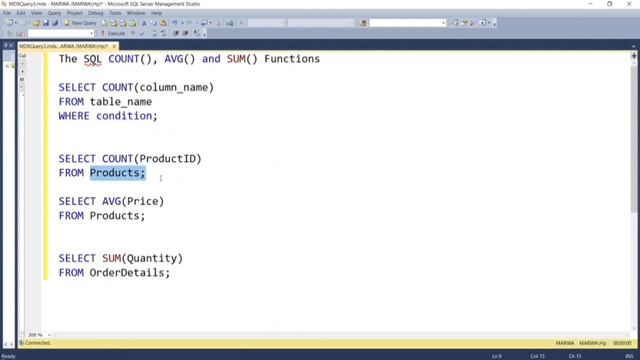Image resolution: width=640 pixels, height=360 pixels.
Task: Click the Ln 9 status bar indicator
Action: tap(496, 356)
